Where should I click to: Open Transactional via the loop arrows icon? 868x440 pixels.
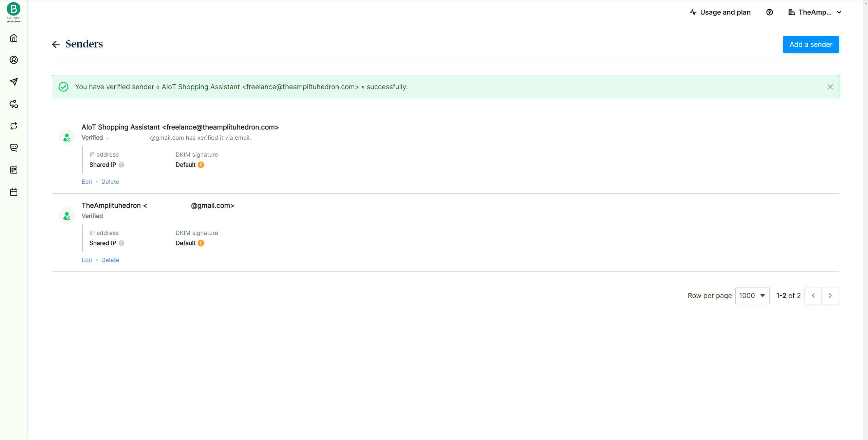coord(14,126)
